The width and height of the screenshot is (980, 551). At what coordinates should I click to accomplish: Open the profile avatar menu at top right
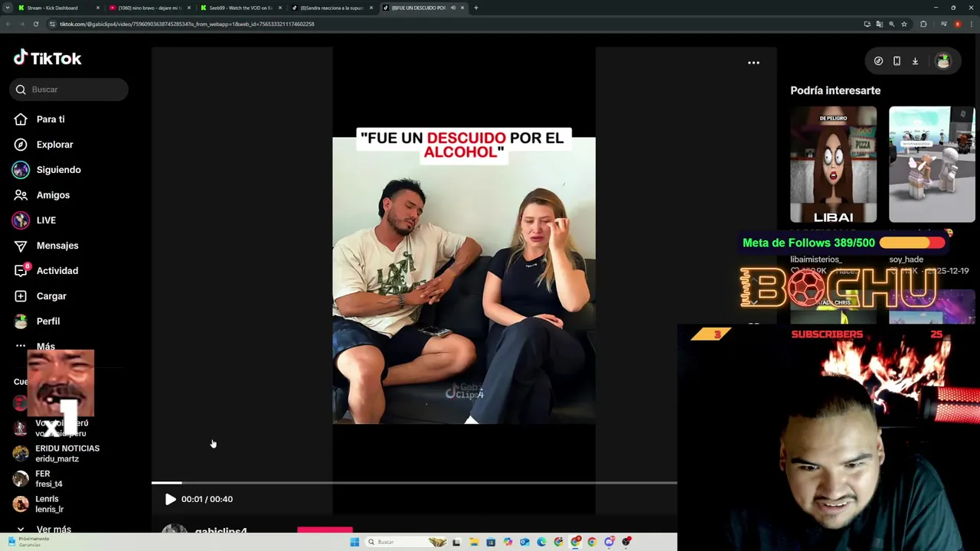click(943, 61)
